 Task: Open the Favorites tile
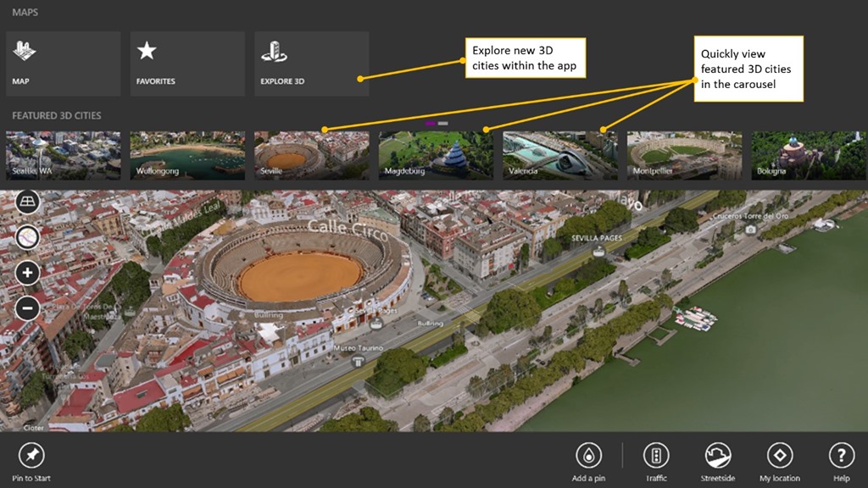click(x=187, y=64)
